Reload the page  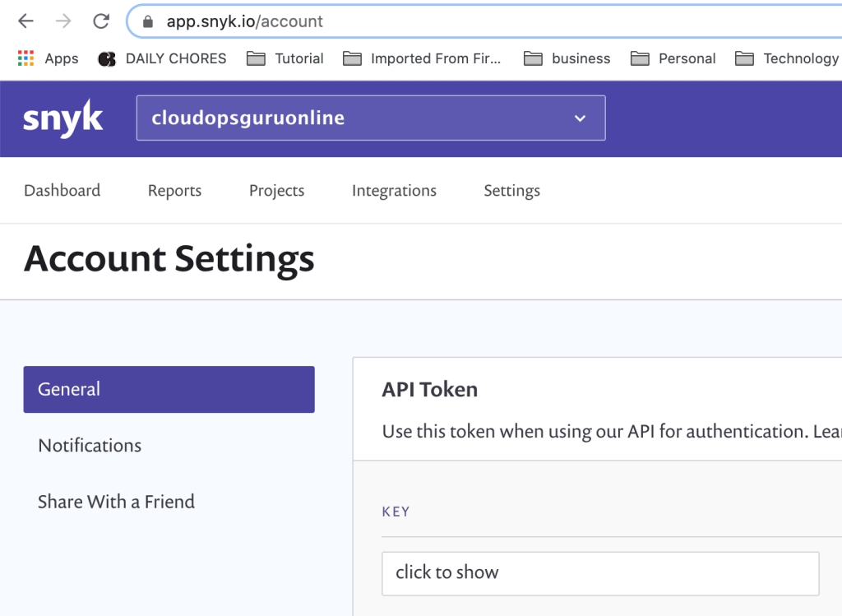(x=100, y=21)
